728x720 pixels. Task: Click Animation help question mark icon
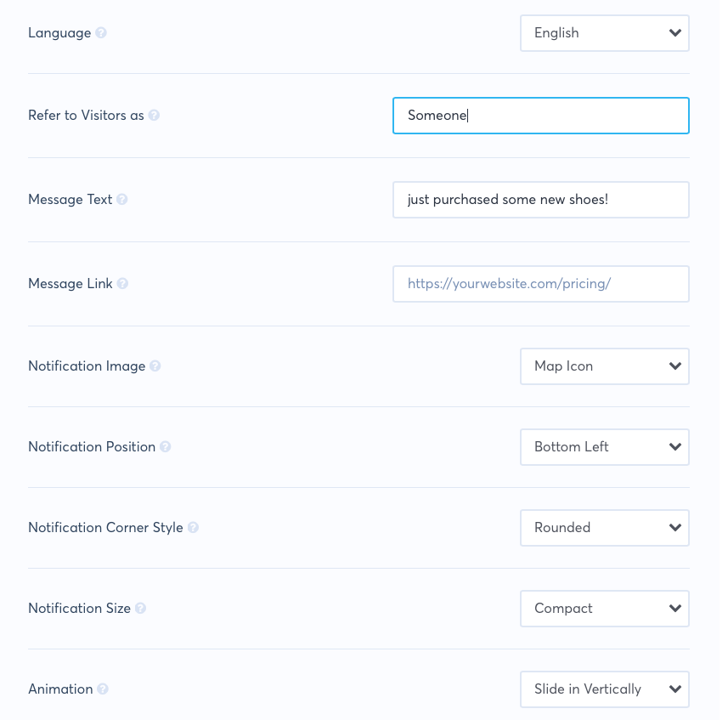click(x=103, y=689)
